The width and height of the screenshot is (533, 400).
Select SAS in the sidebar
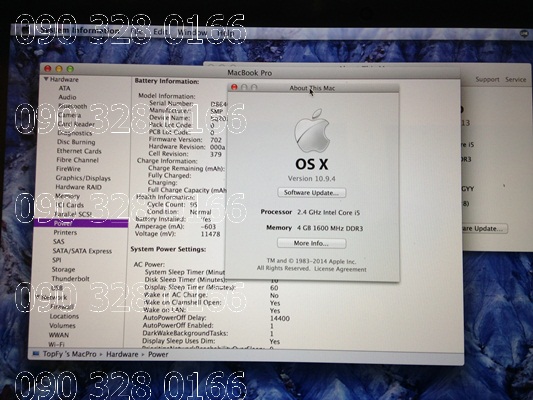coord(58,242)
